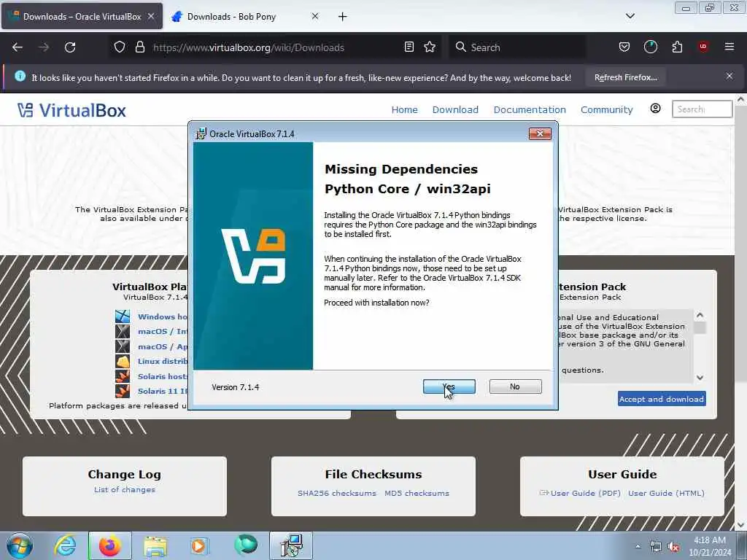Open the Solaris hosts download link

tap(163, 376)
